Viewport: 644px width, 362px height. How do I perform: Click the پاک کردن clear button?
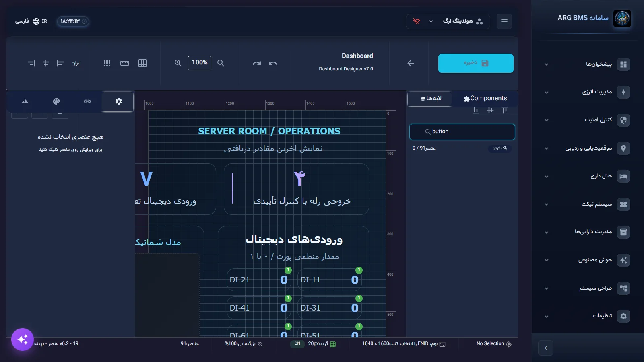[500, 148]
